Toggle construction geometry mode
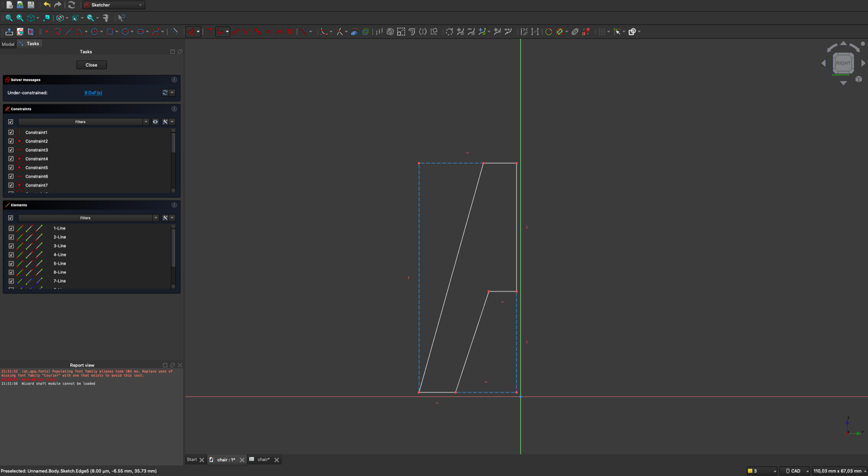The image size is (868, 476). coord(175,31)
